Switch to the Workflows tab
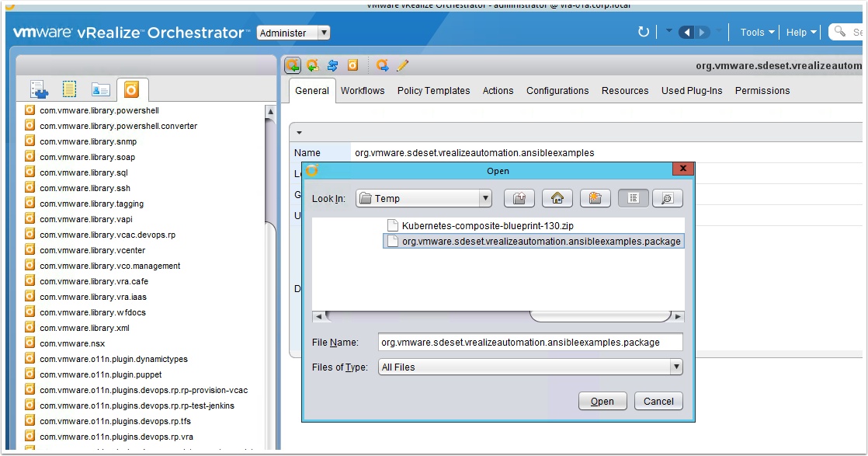Screen dimensions: 868x456 pos(363,90)
